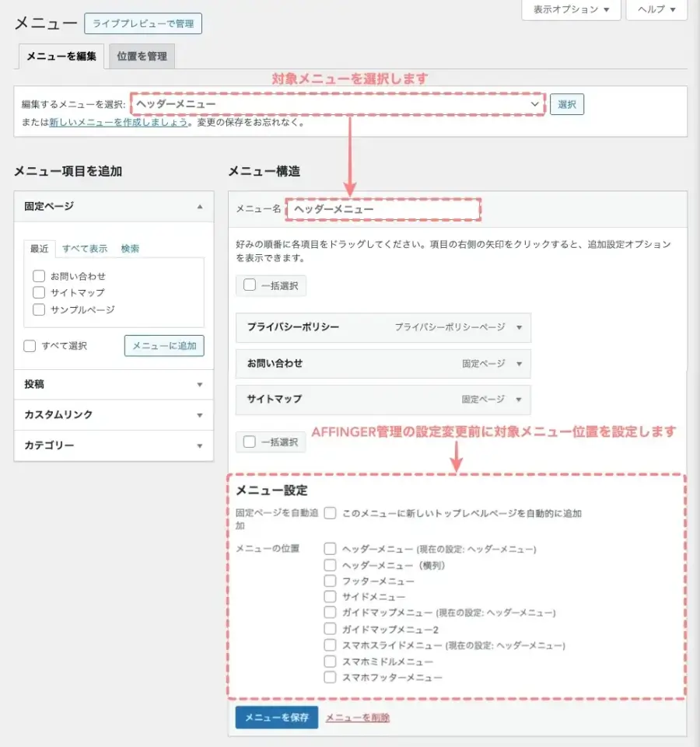Check the スマホミドルメニュー position checkbox
The image size is (700, 747).
tap(330, 661)
